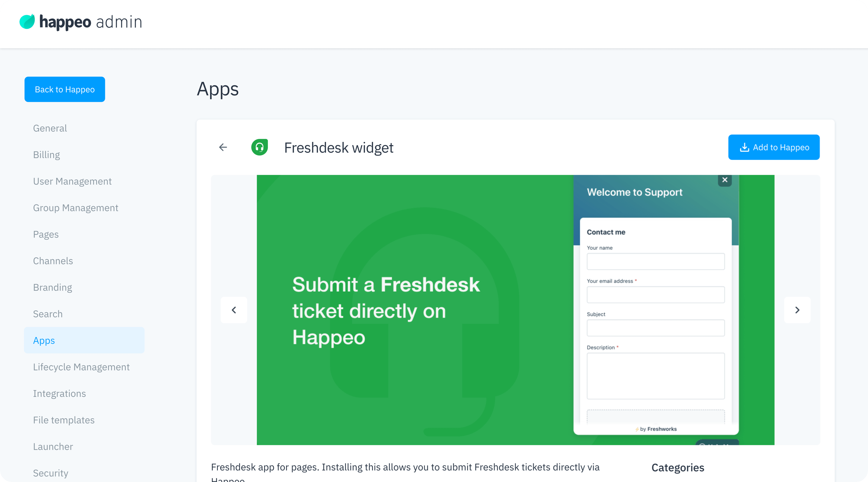Close the Welcome to Support widget preview
The width and height of the screenshot is (868, 482).
click(725, 180)
